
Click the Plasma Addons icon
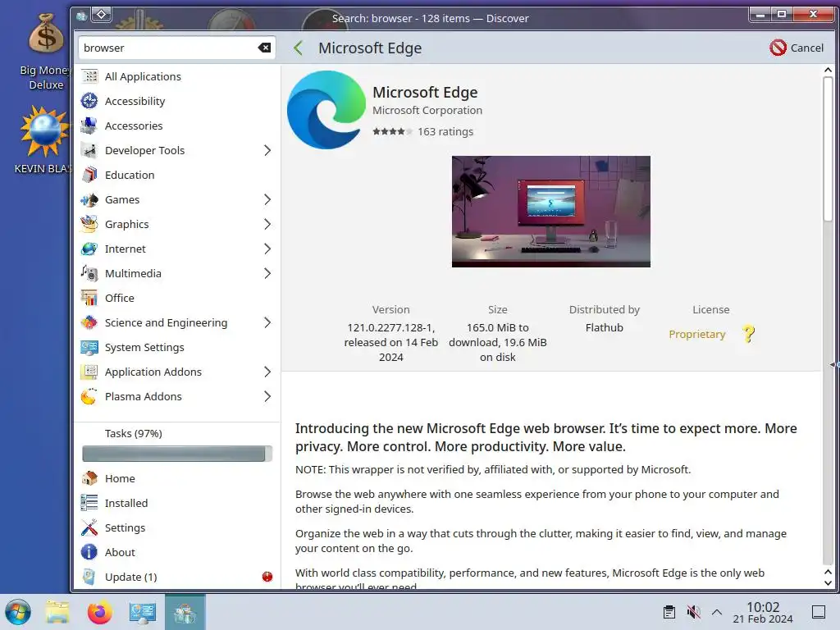click(89, 397)
